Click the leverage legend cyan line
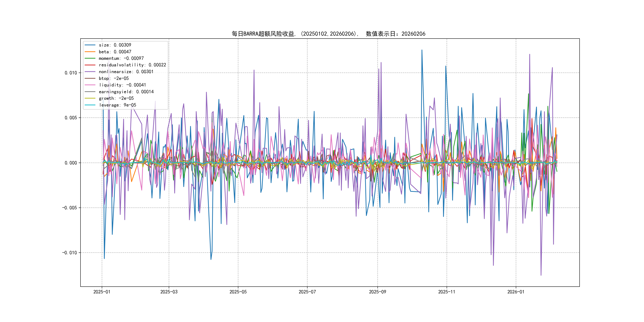The height and width of the screenshot is (322, 644). [x=90, y=105]
